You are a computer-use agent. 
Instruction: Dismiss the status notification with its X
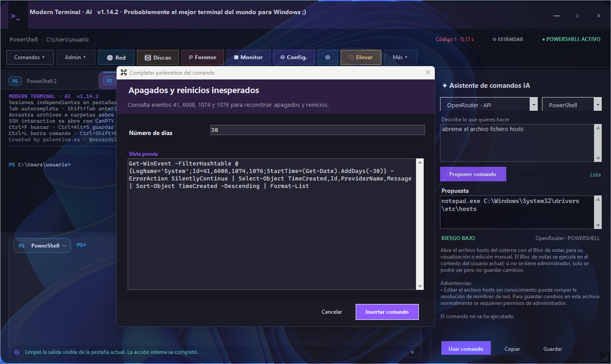(x=412, y=352)
